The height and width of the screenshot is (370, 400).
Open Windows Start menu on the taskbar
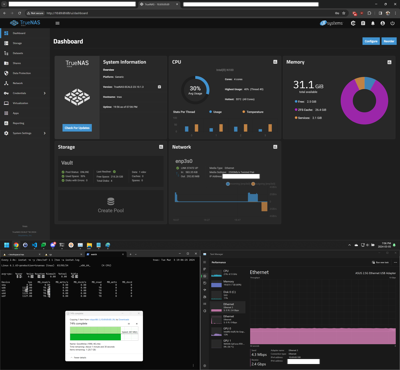(6, 245)
